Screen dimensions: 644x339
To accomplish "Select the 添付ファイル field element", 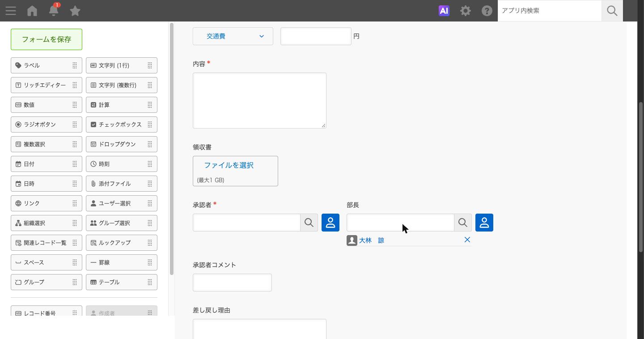I will tap(122, 184).
